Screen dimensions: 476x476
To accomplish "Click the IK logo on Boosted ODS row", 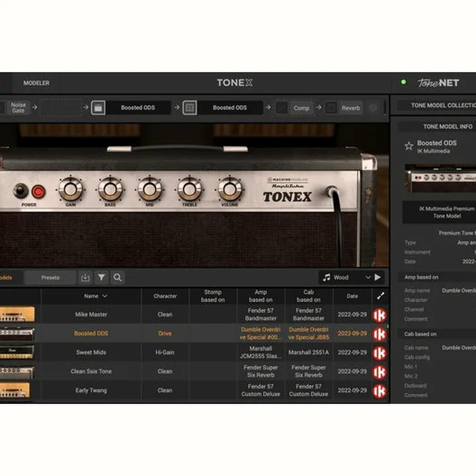I will pyautogui.click(x=379, y=335).
